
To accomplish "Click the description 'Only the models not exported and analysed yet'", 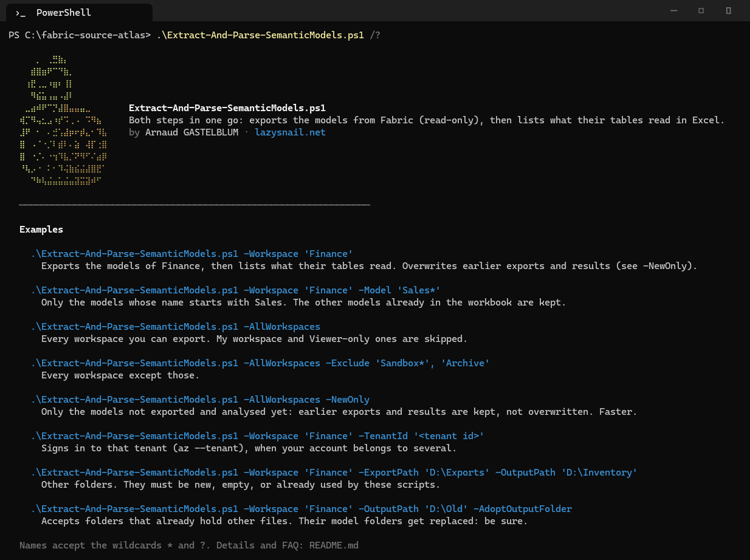I will (339, 412).
